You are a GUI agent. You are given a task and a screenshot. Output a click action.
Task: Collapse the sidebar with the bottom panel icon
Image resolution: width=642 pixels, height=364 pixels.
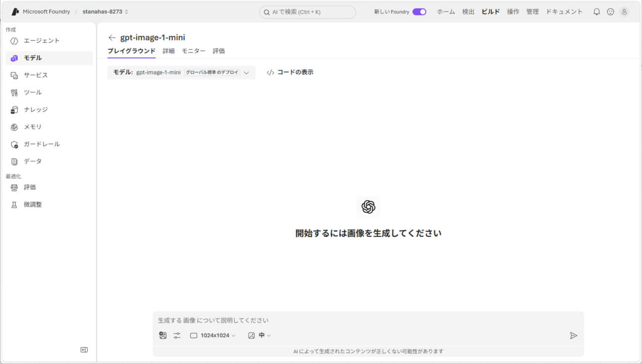click(84, 350)
